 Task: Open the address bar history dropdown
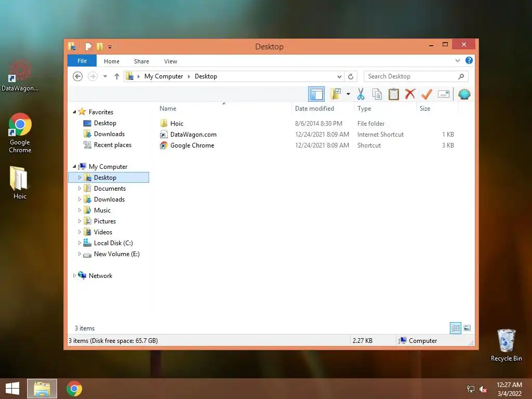(x=339, y=77)
